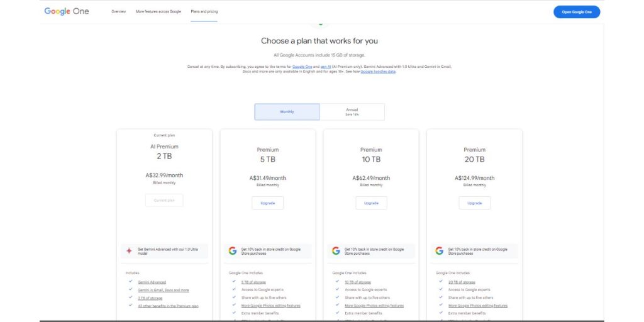The image size is (644, 322).
Task: Click the Google G icon in 10 TB card
Action: pyautogui.click(x=336, y=250)
